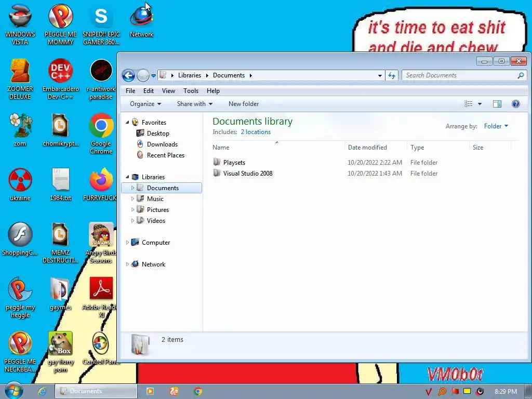Select Desktop under Favorites
The width and height of the screenshot is (532, 399).
point(158,134)
